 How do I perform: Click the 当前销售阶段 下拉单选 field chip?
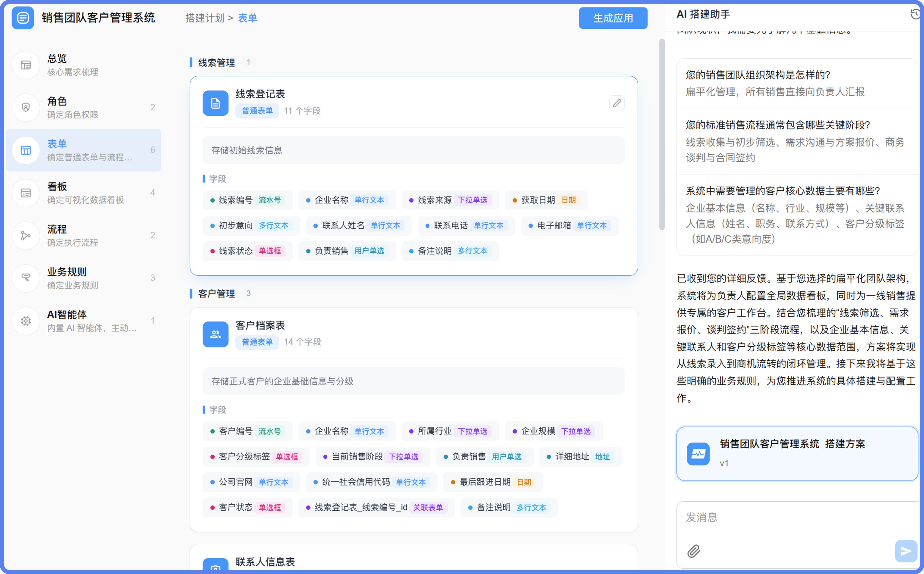tap(373, 457)
